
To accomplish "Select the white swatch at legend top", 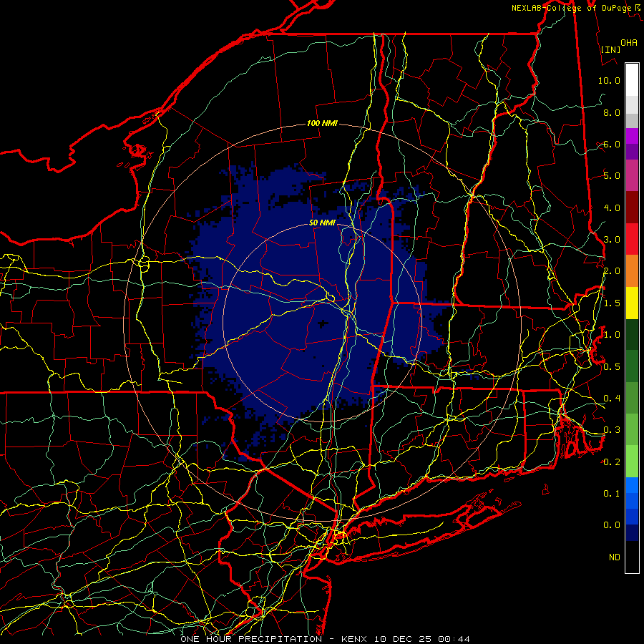I will 632,80.
